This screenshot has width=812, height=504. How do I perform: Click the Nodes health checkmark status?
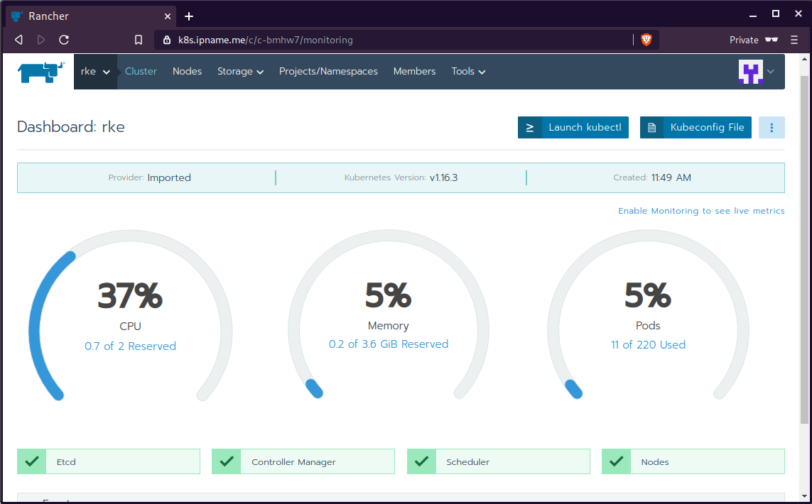(x=617, y=461)
